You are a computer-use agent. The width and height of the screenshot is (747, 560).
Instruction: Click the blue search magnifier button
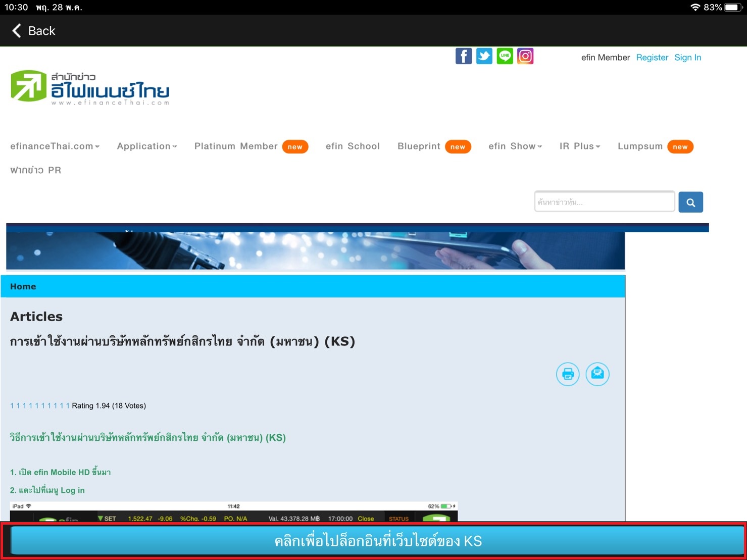690,202
